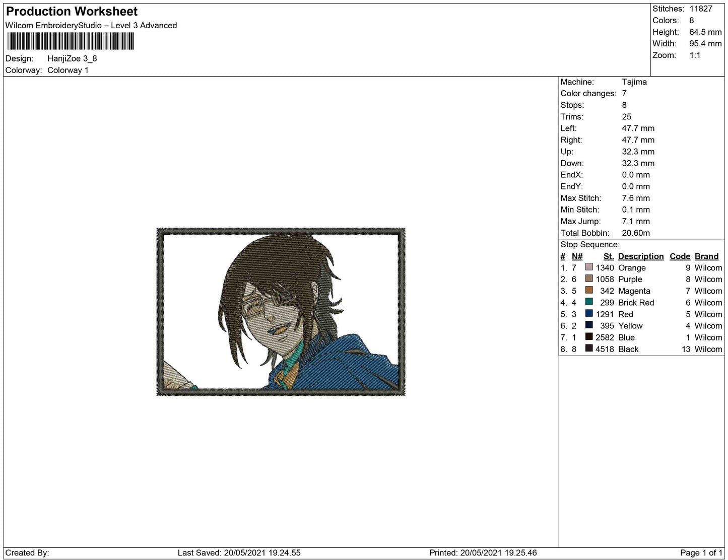Image resolution: width=728 pixels, height=560 pixels.
Task: Click the max jump value '7.1 mm'
Action: click(636, 221)
